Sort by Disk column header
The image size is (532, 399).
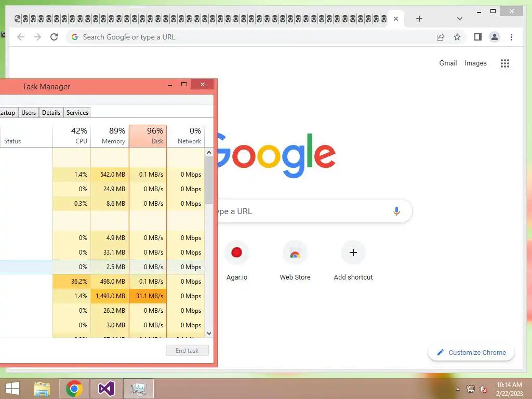click(x=148, y=136)
